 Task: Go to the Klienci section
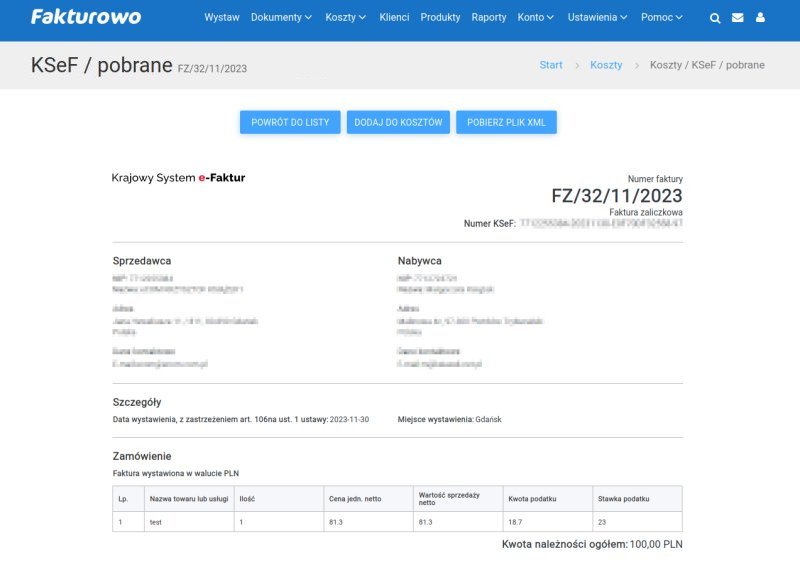(394, 17)
